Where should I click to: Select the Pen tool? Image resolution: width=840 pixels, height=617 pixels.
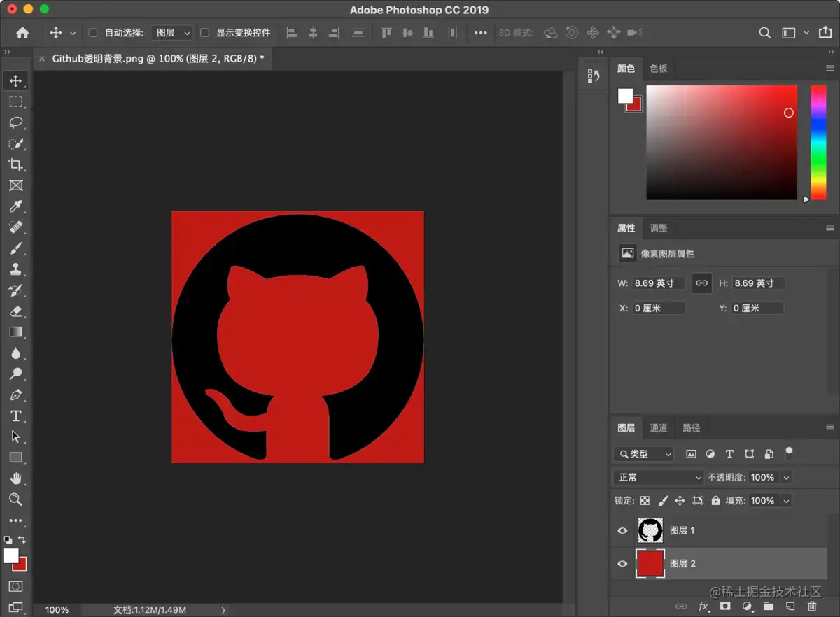point(15,395)
